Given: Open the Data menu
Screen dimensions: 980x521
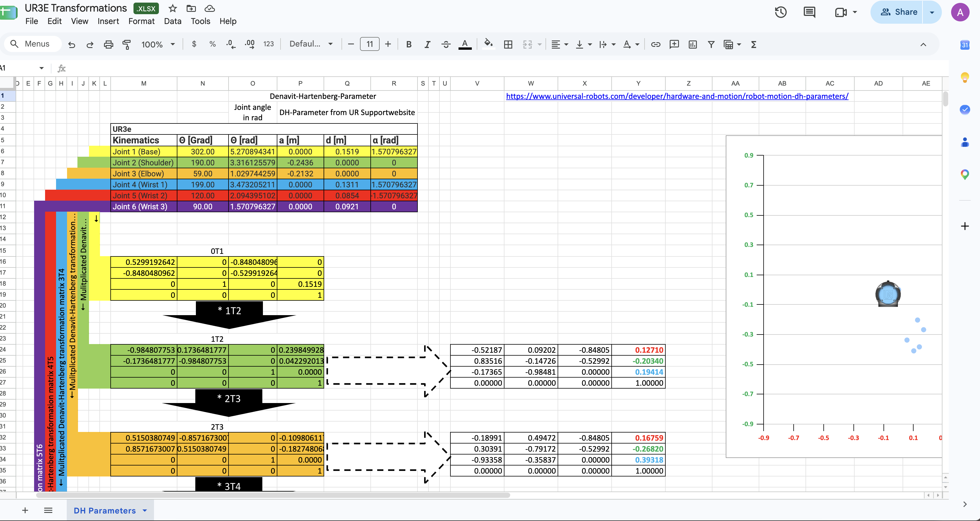Looking at the screenshot, I should point(172,21).
